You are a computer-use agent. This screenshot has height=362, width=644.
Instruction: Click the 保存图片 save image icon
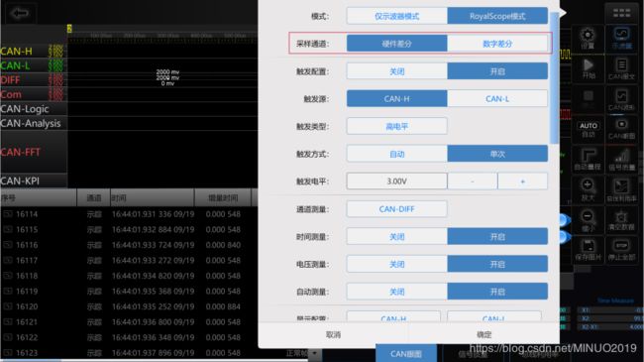pos(588,250)
